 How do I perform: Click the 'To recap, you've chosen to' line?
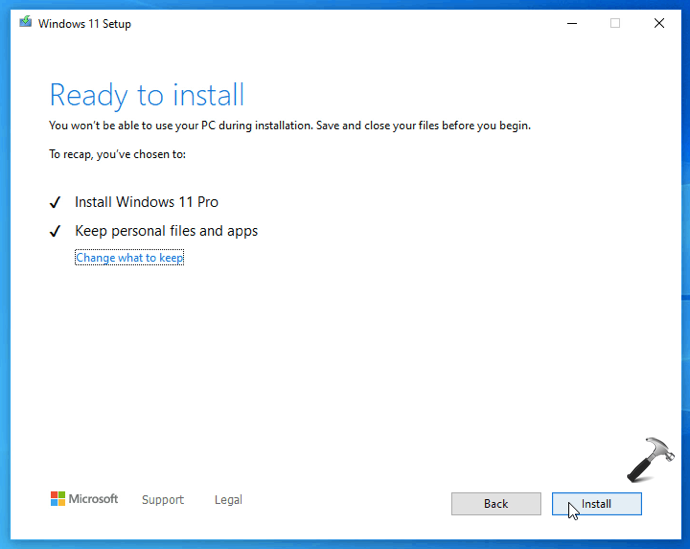coord(117,154)
